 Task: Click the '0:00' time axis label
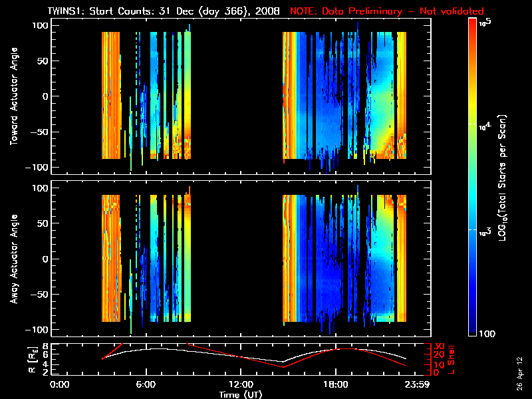[60, 384]
